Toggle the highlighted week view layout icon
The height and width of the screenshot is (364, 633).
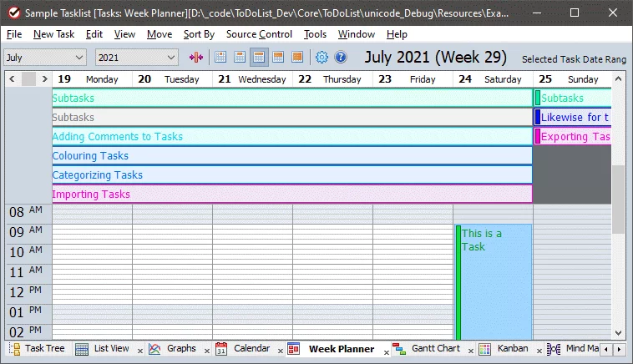[x=259, y=58]
